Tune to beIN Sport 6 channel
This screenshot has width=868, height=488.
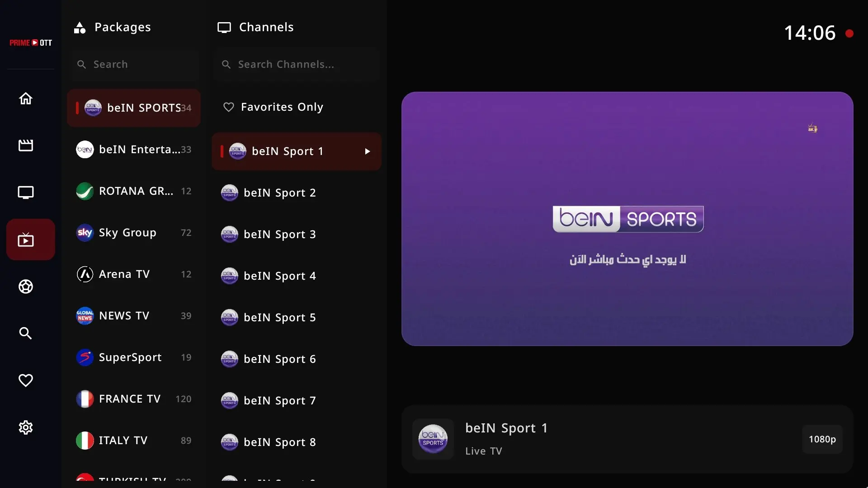[x=297, y=359]
